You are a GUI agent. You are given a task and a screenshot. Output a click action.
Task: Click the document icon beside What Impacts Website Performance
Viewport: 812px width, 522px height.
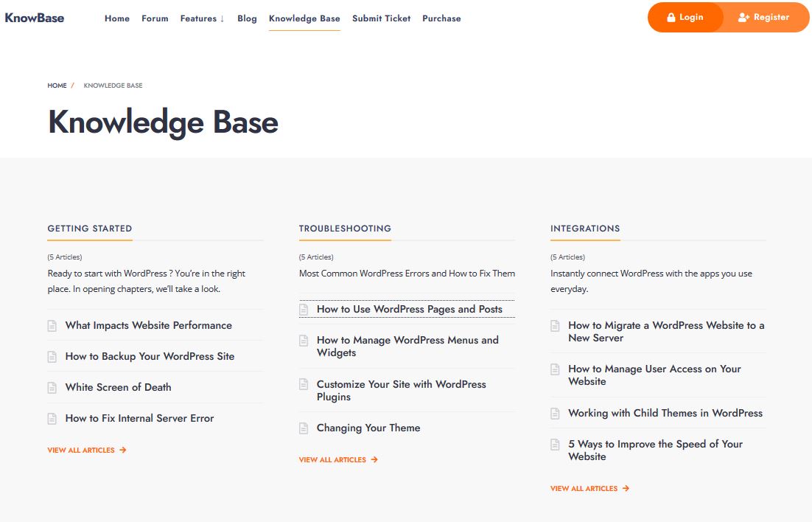[52, 326]
